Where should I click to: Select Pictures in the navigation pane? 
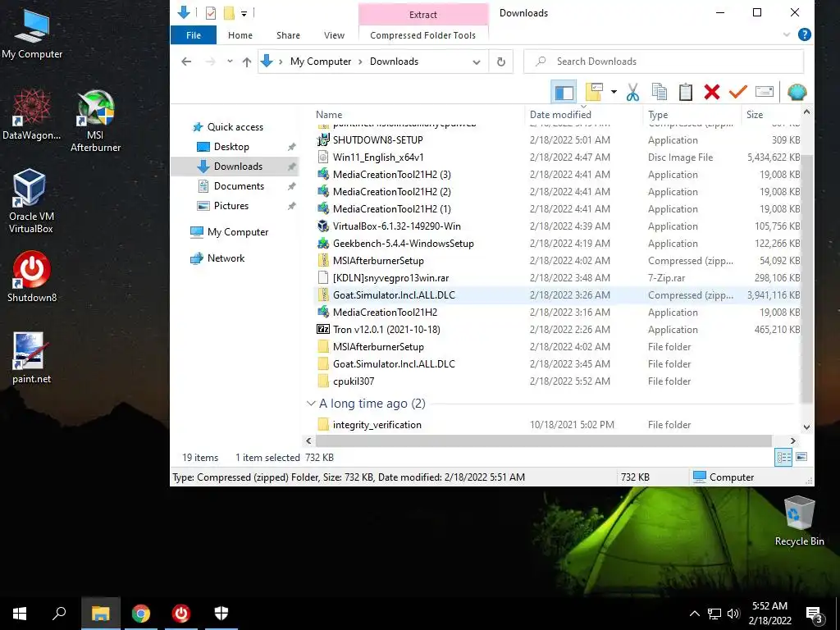(x=231, y=206)
